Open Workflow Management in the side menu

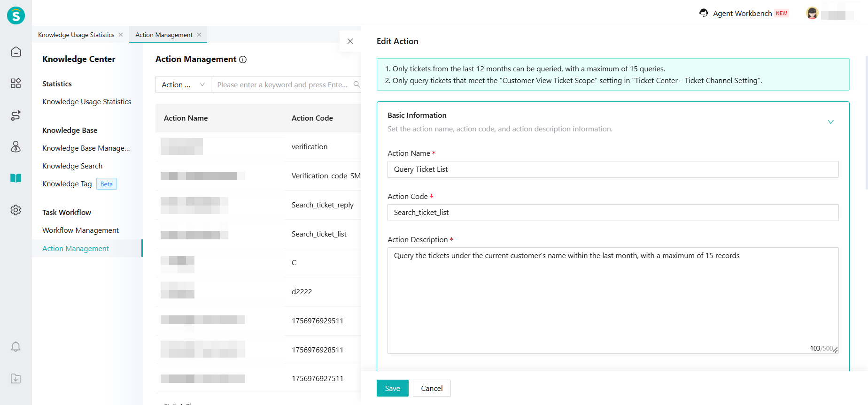point(80,230)
